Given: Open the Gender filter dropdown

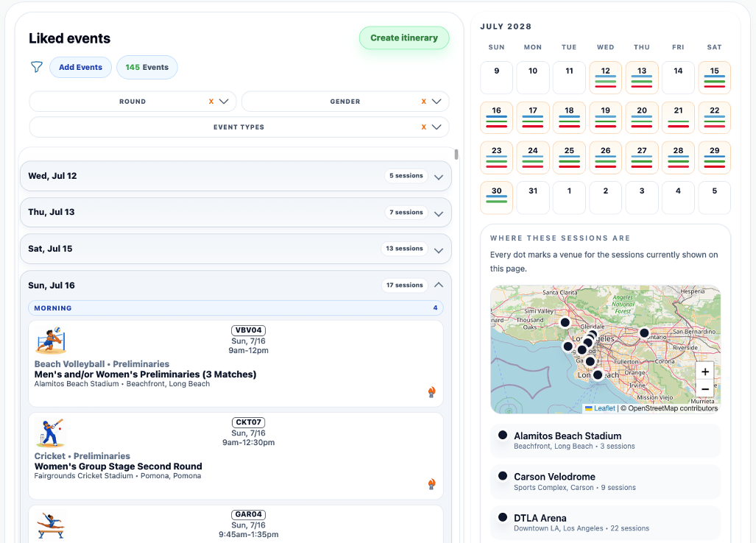Looking at the screenshot, I should pyautogui.click(x=437, y=102).
